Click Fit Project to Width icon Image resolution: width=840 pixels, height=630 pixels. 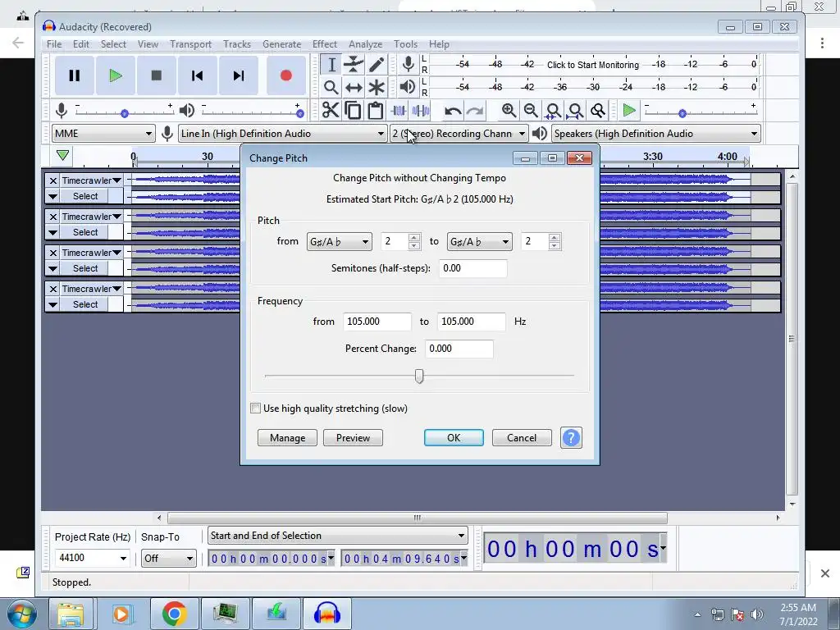click(x=575, y=111)
